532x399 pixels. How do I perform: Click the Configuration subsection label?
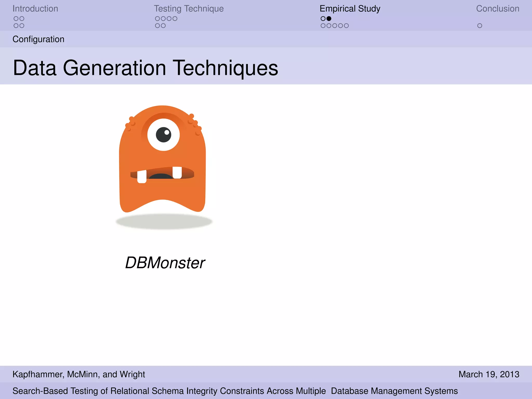[38, 39]
